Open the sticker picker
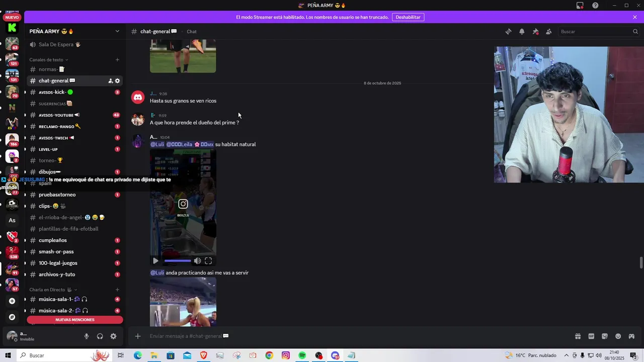The height and width of the screenshot is (362, 644). (605, 336)
